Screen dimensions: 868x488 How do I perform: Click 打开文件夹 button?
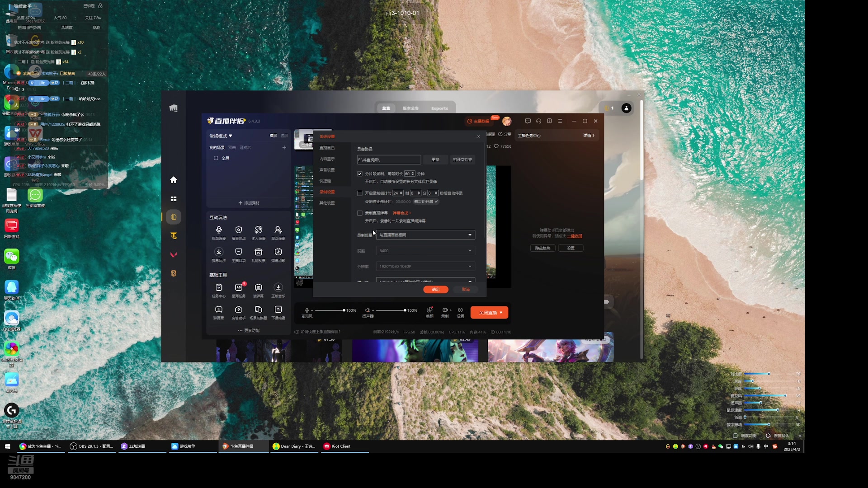click(x=462, y=160)
